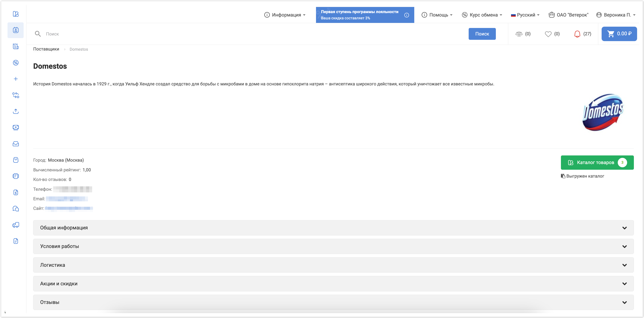Image resolution: width=644 pixels, height=318 pixels.
Task: Open product comparison scales icon
Action: [519, 34]
